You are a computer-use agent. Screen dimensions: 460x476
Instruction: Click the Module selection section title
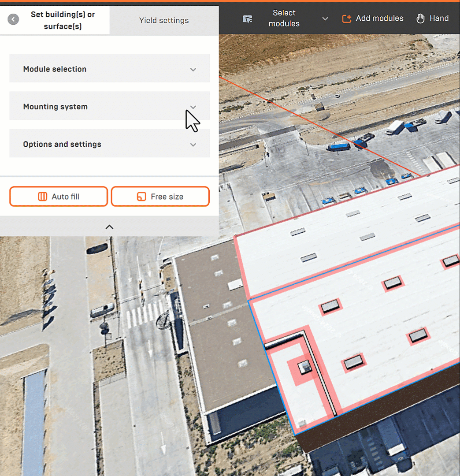coord(55,69)
